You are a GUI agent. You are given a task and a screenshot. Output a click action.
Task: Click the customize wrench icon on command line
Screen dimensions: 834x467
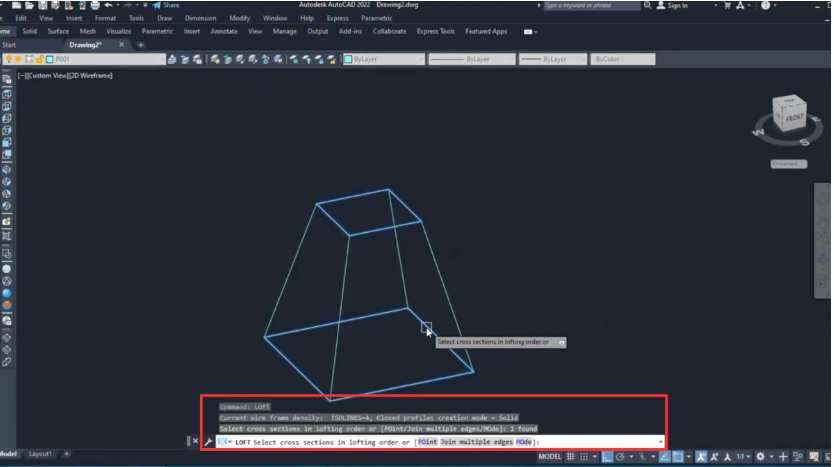click(x=209, y=442)
